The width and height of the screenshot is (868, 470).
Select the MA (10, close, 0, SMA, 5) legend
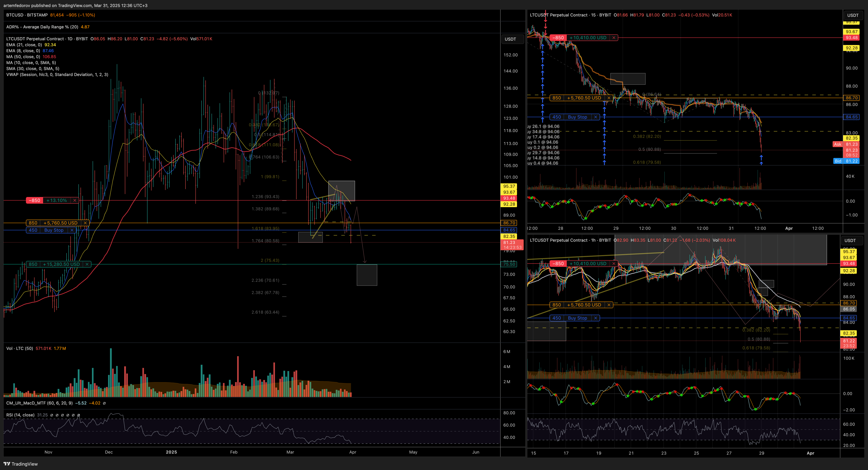point(31,63)
